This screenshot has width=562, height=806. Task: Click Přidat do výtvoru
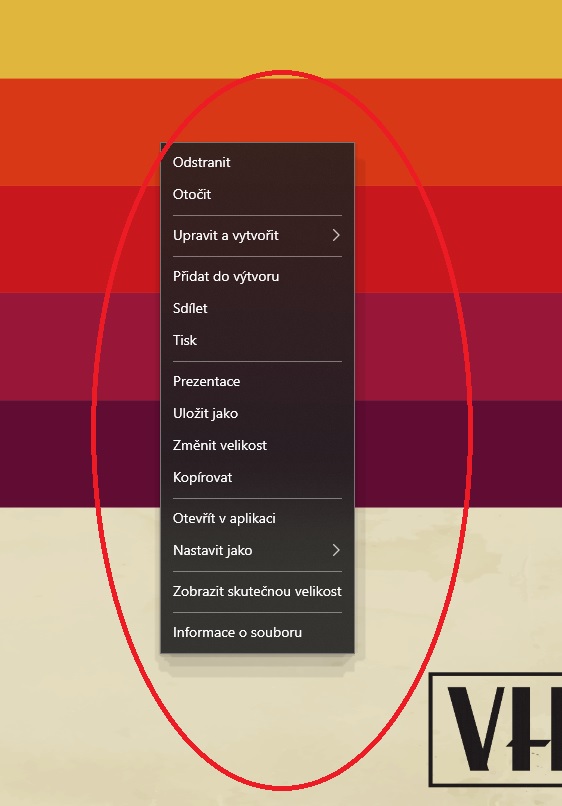(x=257, y=277)
